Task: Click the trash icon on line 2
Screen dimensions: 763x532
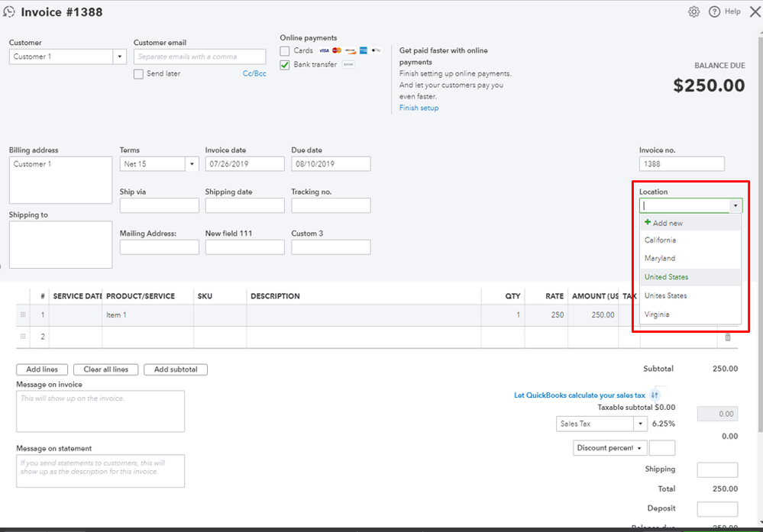Action: [x=727, y=337]
